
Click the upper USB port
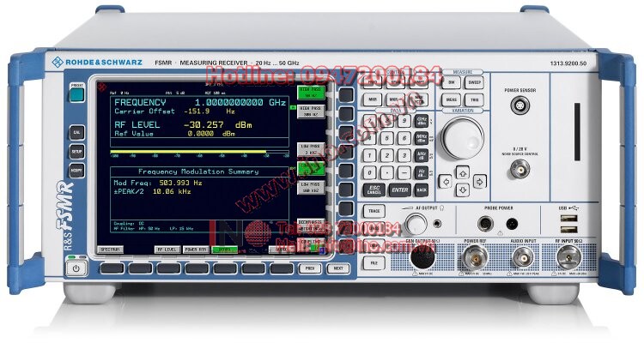(568, 219)
